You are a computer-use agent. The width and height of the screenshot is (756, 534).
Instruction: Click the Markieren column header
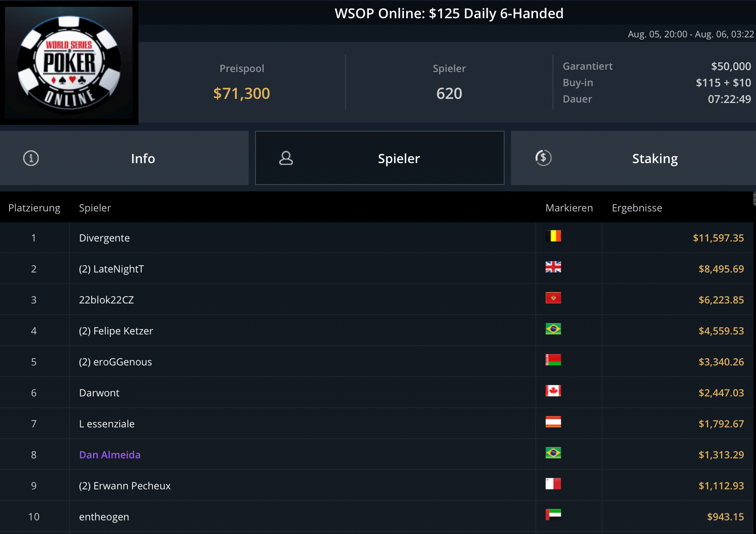click(569, 208)
